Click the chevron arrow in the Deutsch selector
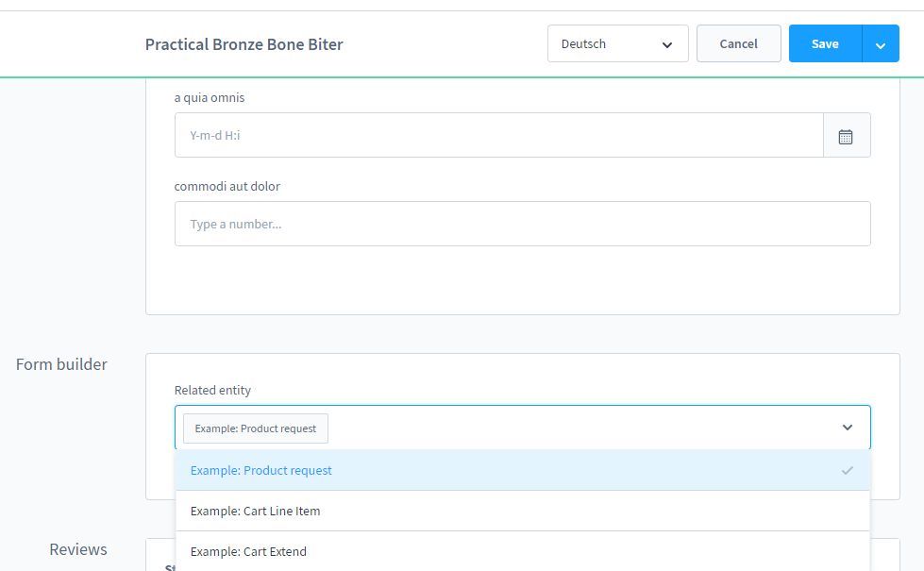Viewport: 924px width, 571px height. click(667, 44)
